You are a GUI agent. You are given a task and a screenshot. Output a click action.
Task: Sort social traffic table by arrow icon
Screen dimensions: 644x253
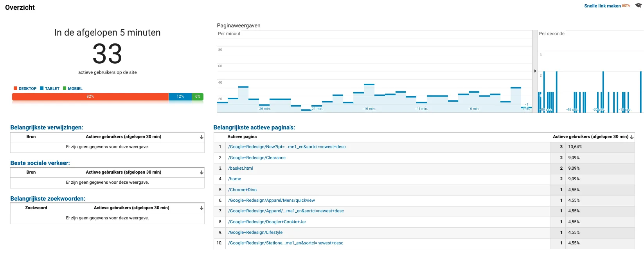(201, 172)
